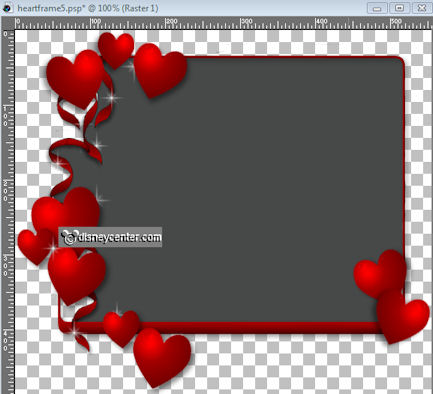Screen dimensions: 433x394
Task: Click the 200 mark on vertical ruler
Action: click(5, 191)
